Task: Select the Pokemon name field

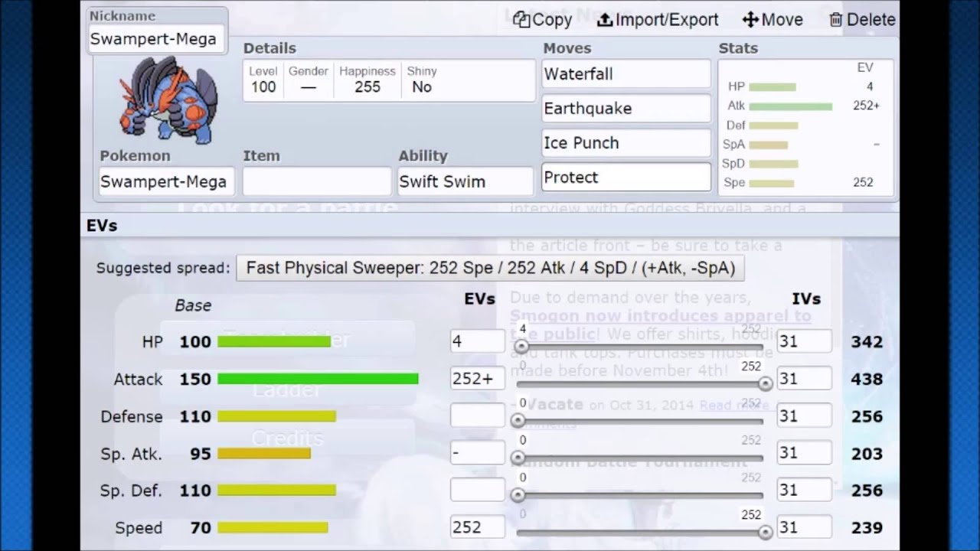Action: (165, 181)
